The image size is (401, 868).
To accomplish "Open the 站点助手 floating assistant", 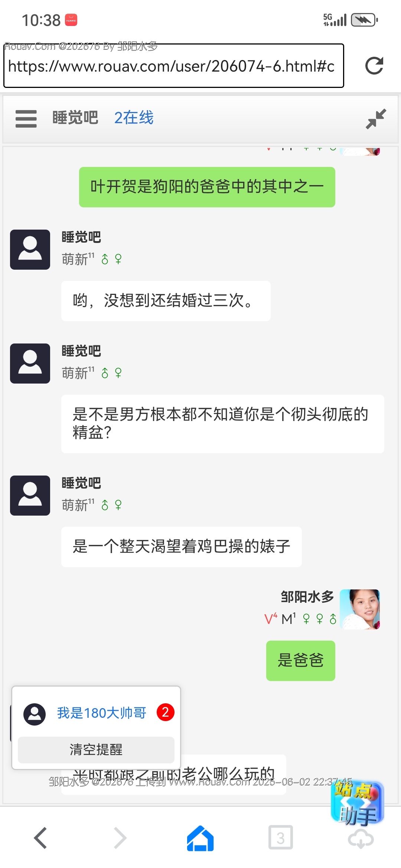I will pos(357,803).
